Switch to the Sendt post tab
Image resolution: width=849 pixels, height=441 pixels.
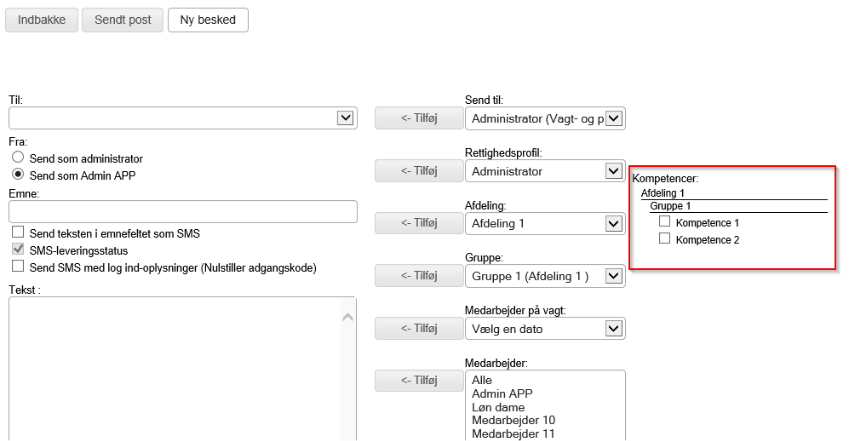[x=122, y=20]
